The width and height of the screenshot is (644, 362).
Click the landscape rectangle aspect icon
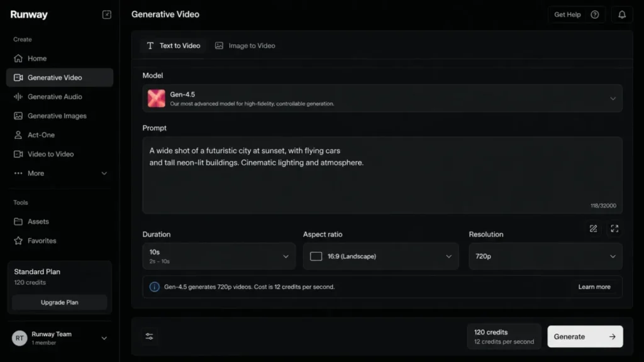[316, 256]
